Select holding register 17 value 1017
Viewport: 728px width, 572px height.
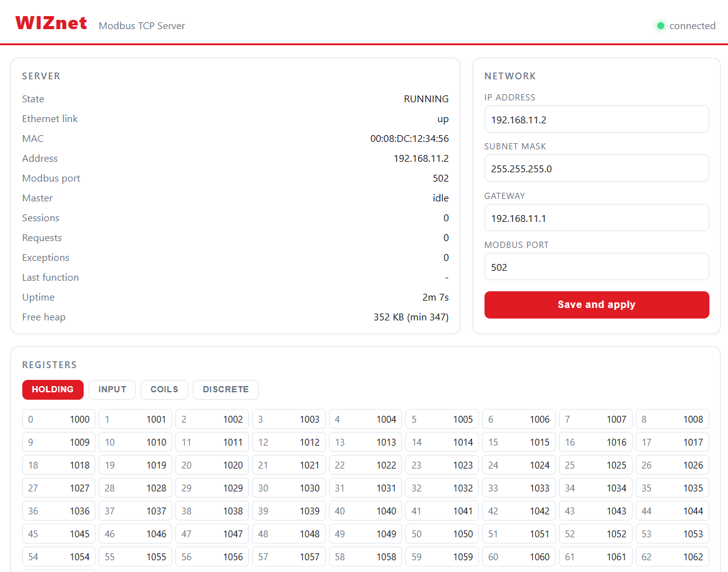coord(672,442)
